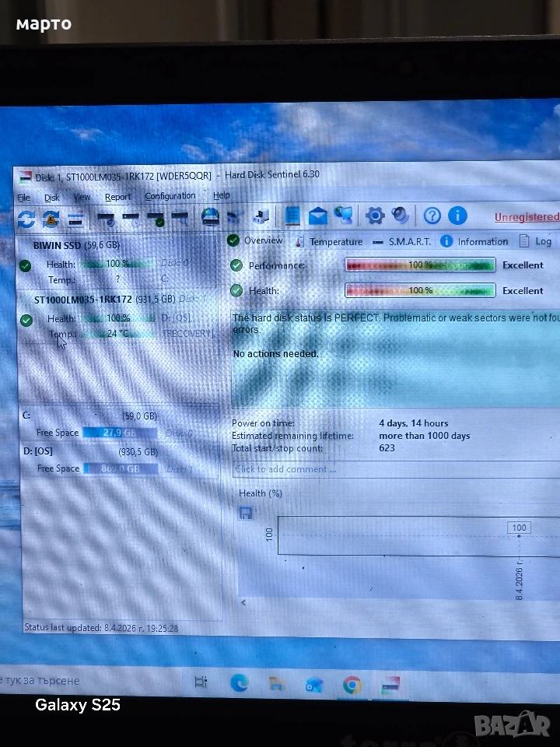560x747 pixels.
Task: Open the Help menu
Action: tap(222, 195)
